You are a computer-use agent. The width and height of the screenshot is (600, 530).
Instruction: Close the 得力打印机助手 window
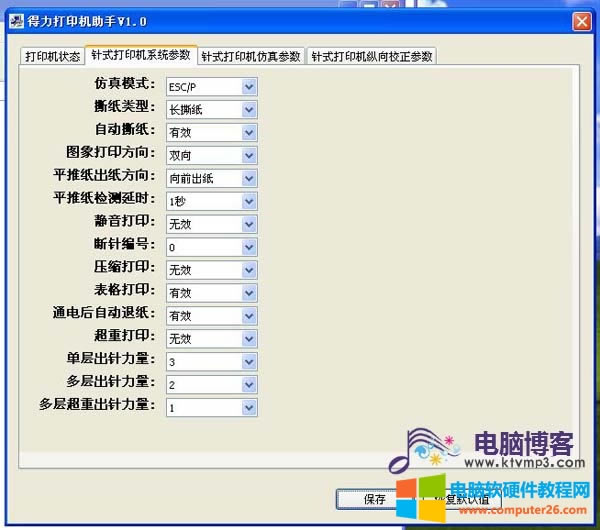(x=582, y=21)
